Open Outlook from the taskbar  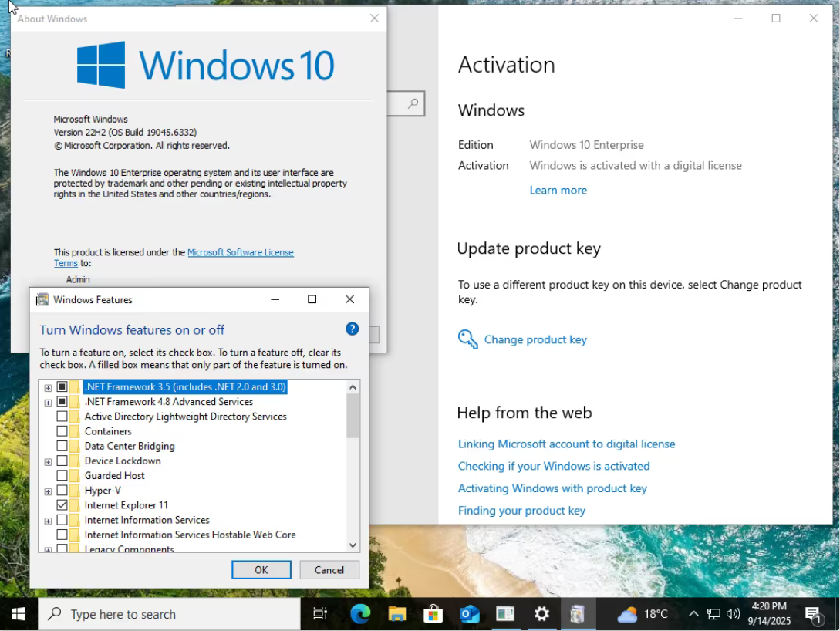[x=469, y=614]
